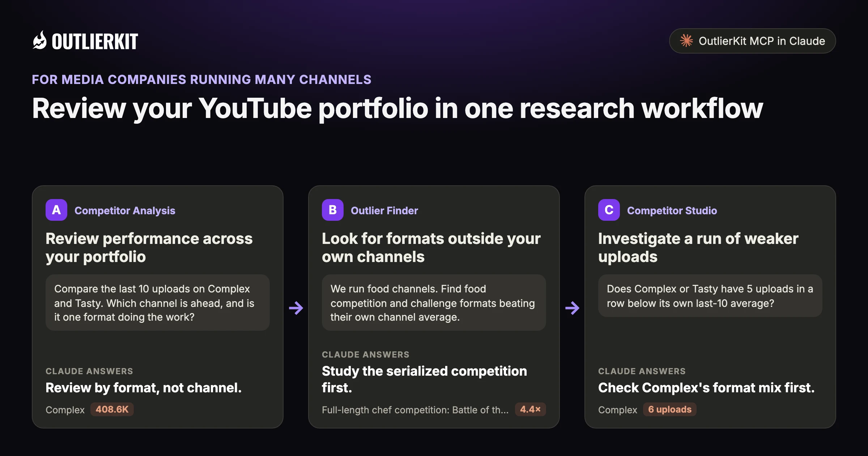Click the 408.6K value badge
Image resolution: width=868 pixels, height=456 pixels.
pos(112,409)
